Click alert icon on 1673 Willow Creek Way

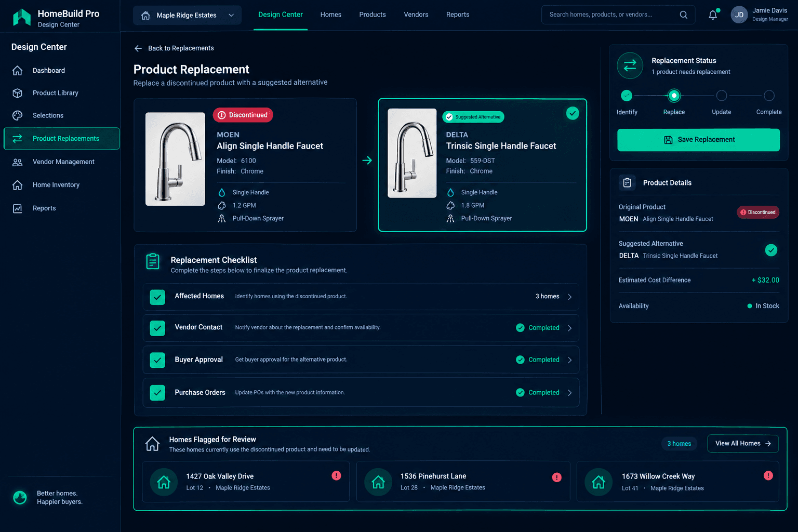click(x=768, y=475)
